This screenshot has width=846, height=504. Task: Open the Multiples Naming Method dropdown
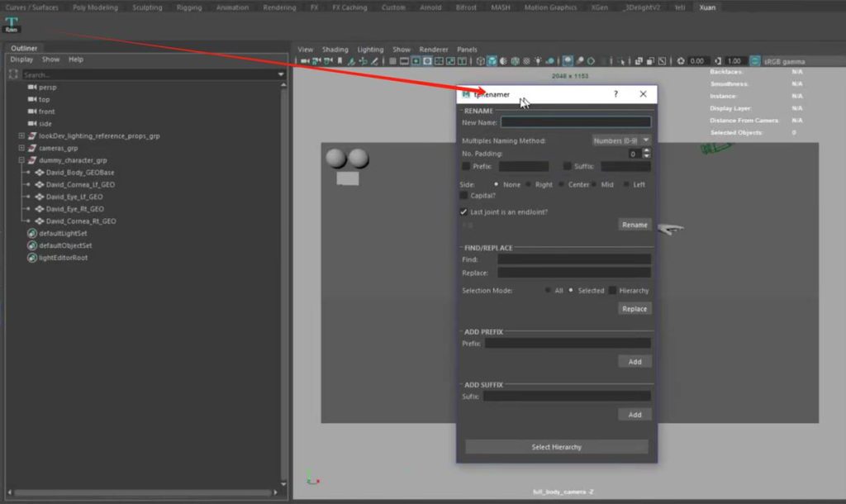coord(621,140)
